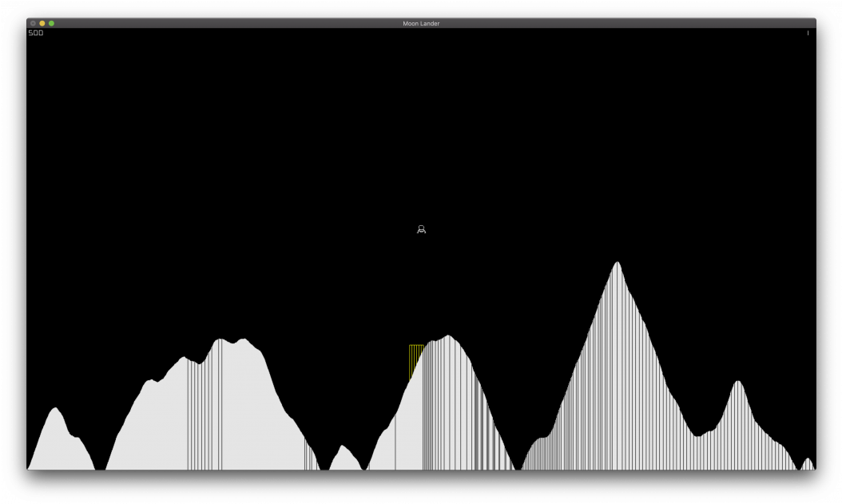Click the single vertical line left of center mountain stripes

395,443
